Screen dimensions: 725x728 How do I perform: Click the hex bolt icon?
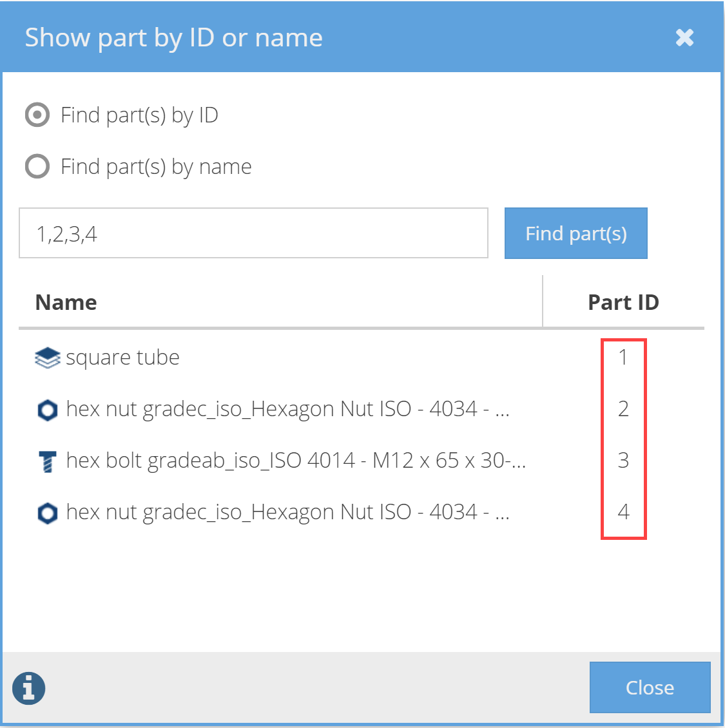47,461
